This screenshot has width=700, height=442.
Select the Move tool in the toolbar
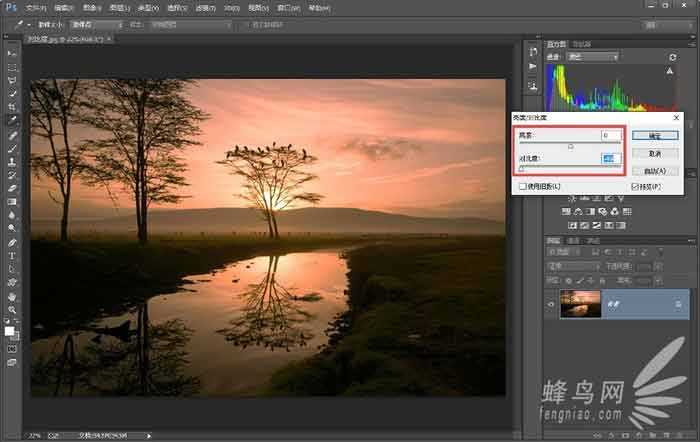click(12, 52)
